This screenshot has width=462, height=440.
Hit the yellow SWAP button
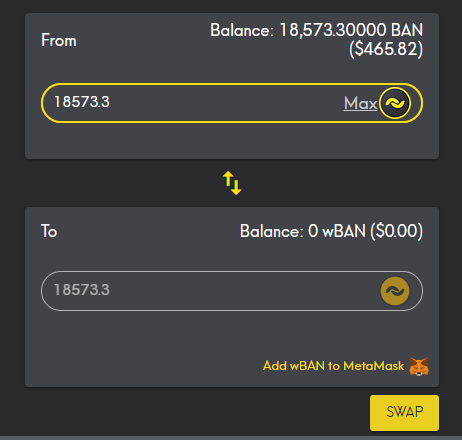[x=404, y=413]
